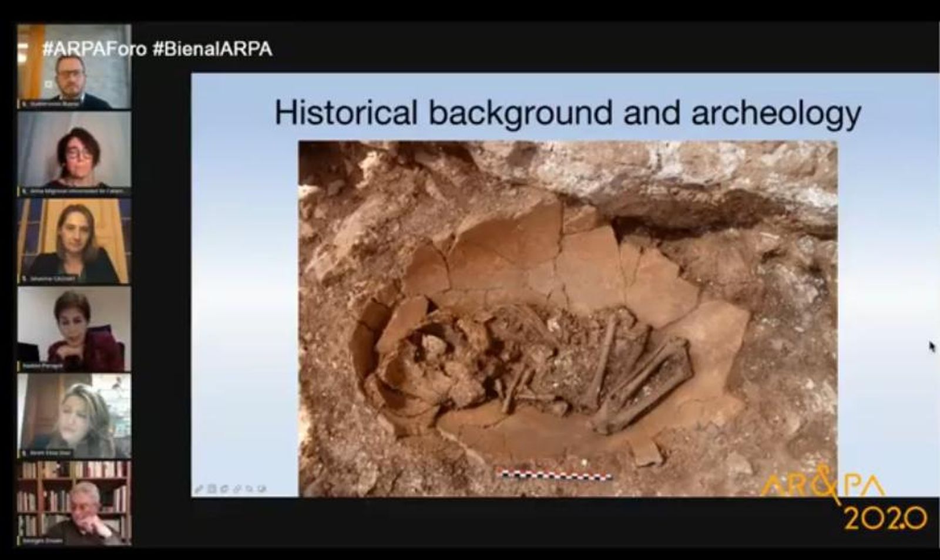Click the black-and-white scale bar in the photo
Screen dimensions: 940x560
[x=555, y=474]
